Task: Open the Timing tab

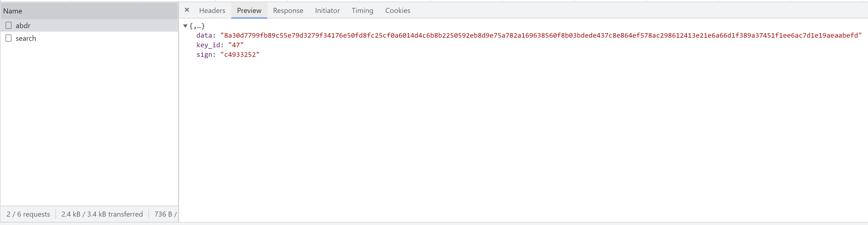Action: pyautogui.click(x=362, y=10)
